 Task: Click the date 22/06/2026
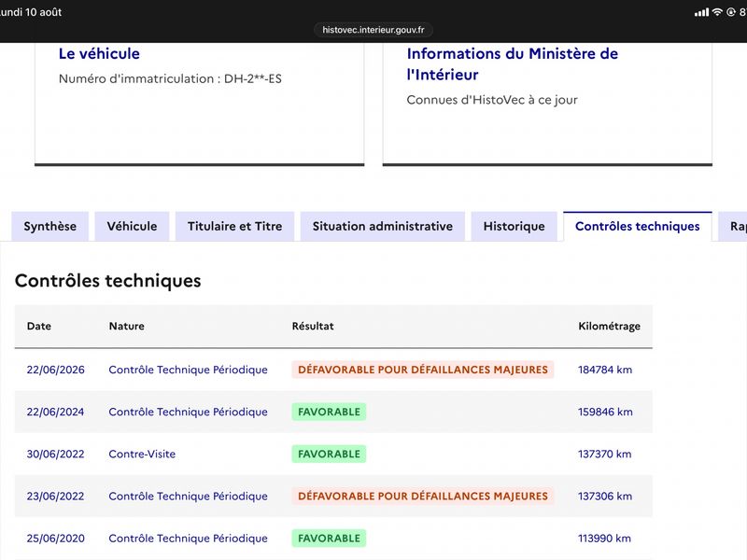coord(56,370)
